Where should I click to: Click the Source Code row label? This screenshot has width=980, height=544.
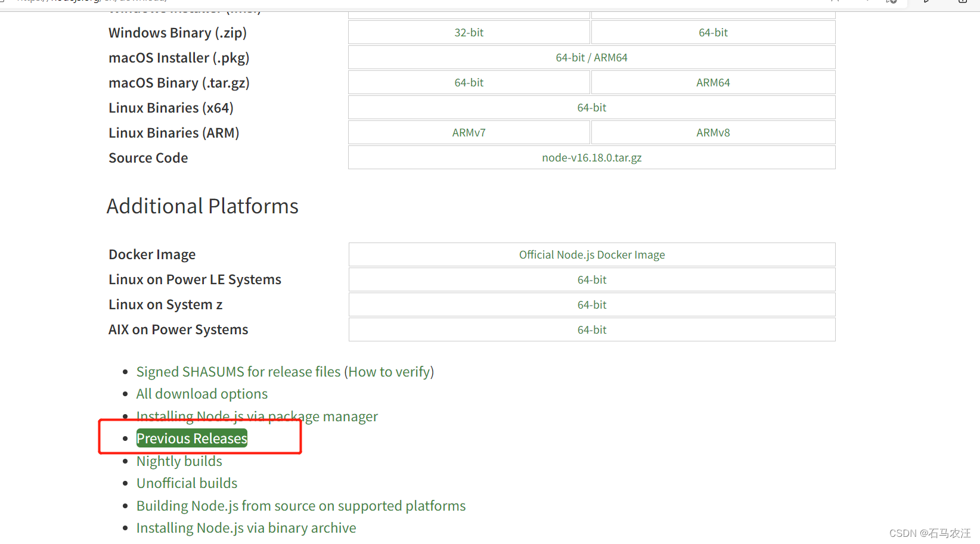(148, 158)
